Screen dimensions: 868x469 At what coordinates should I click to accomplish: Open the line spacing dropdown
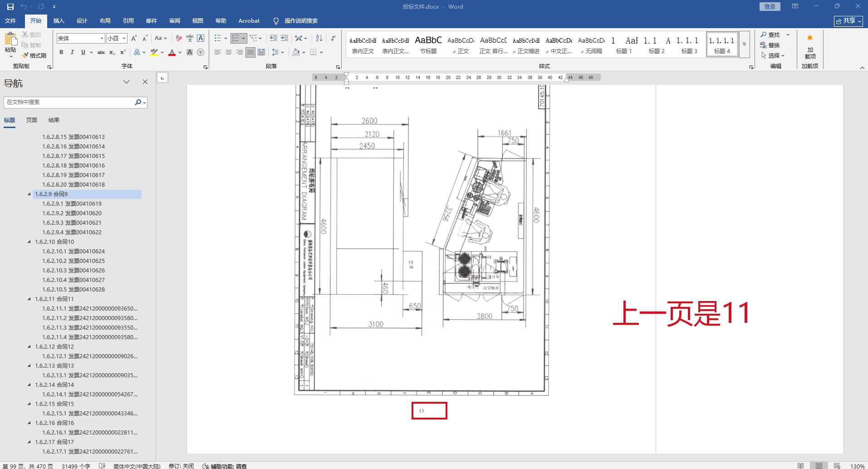coord(277,52)
